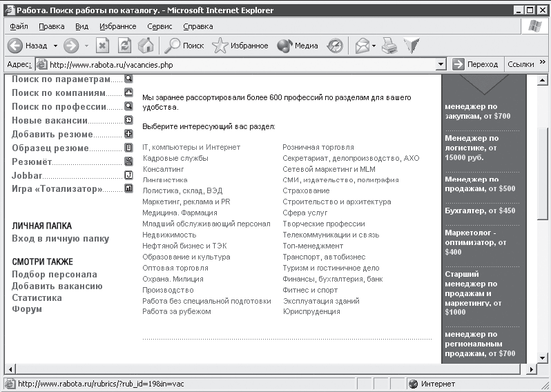Click the Back (Назад) arrow icon

pyautogui.click(x=15, y=46)
